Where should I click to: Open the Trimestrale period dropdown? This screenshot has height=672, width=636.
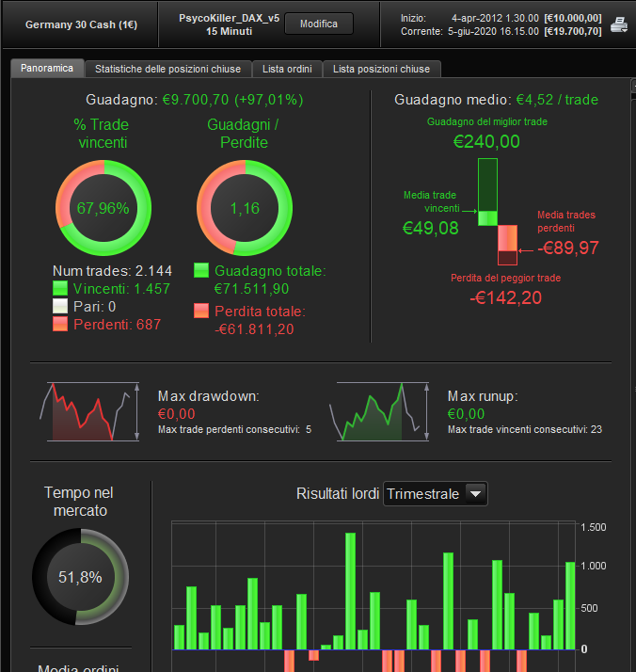[436, 494]
